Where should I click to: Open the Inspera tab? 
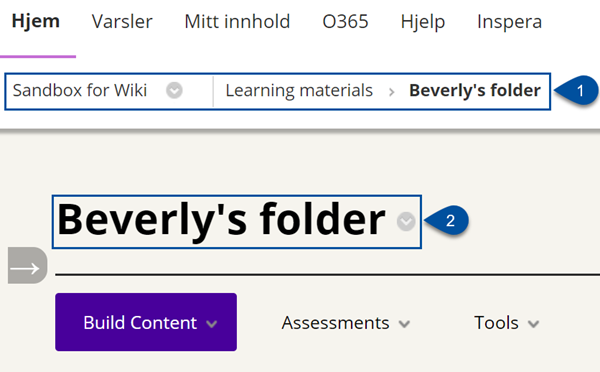tap(509, 22)
